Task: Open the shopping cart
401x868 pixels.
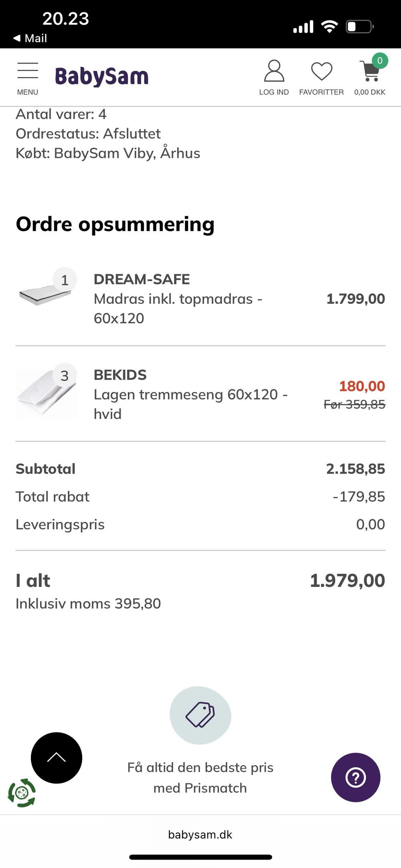Action: (x=370, y=72)
